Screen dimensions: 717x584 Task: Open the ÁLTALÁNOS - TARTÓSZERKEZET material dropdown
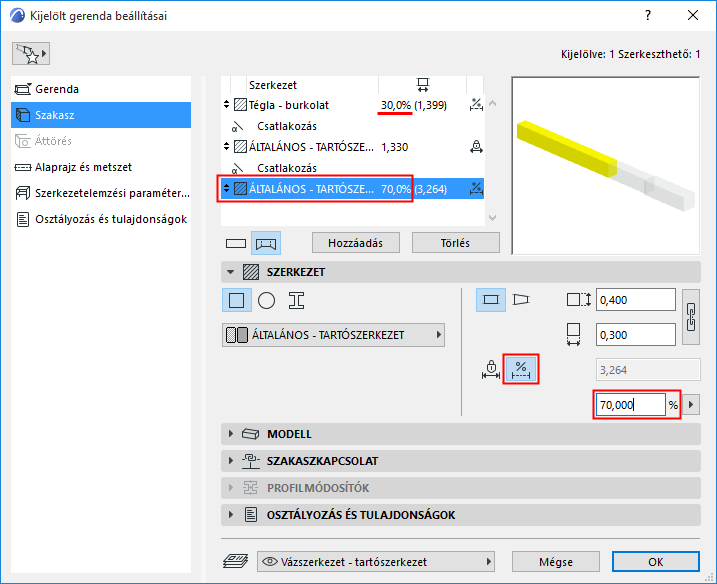(x=333, y=335)
